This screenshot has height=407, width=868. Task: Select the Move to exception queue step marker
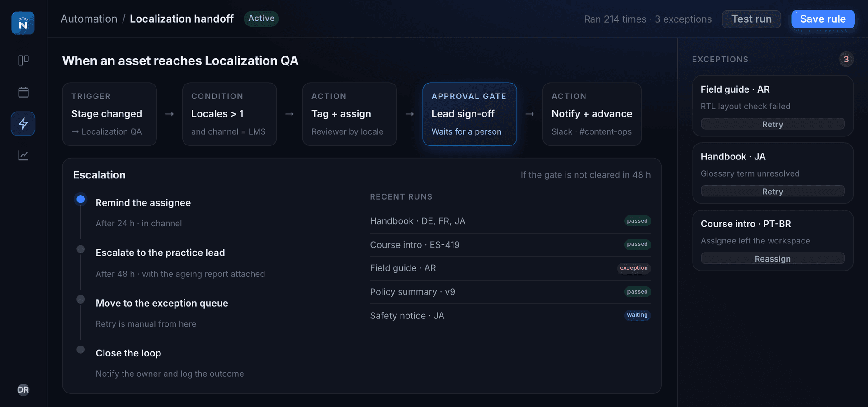[x=80, y=299]
